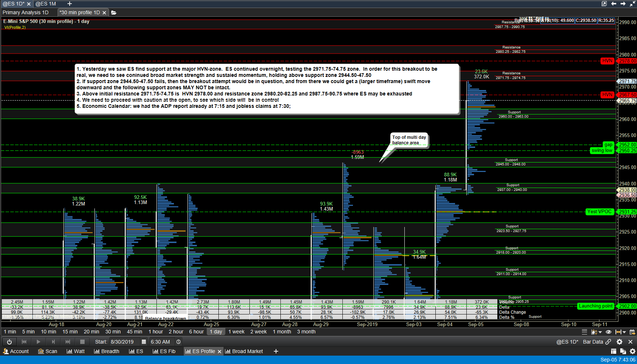Select the 30 min timeframe
The image size is (637, 364).
click(113, 332)
